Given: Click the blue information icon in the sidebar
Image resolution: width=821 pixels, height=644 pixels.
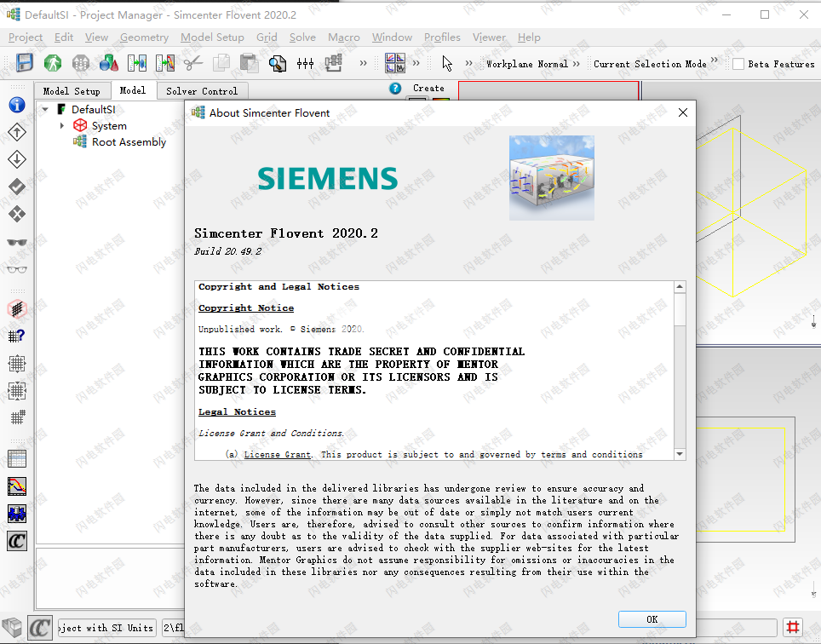Looking at the screenshot, I should point(17,105).
